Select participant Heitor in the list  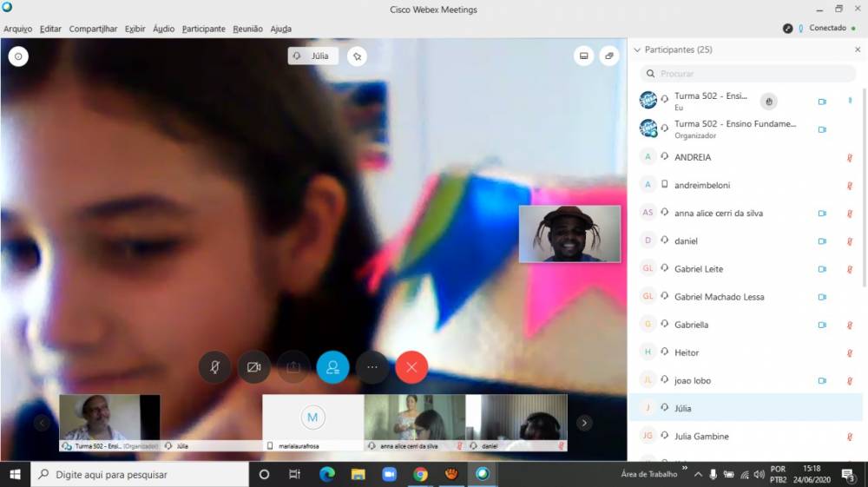pyautogui.click(x=687, y=352)
